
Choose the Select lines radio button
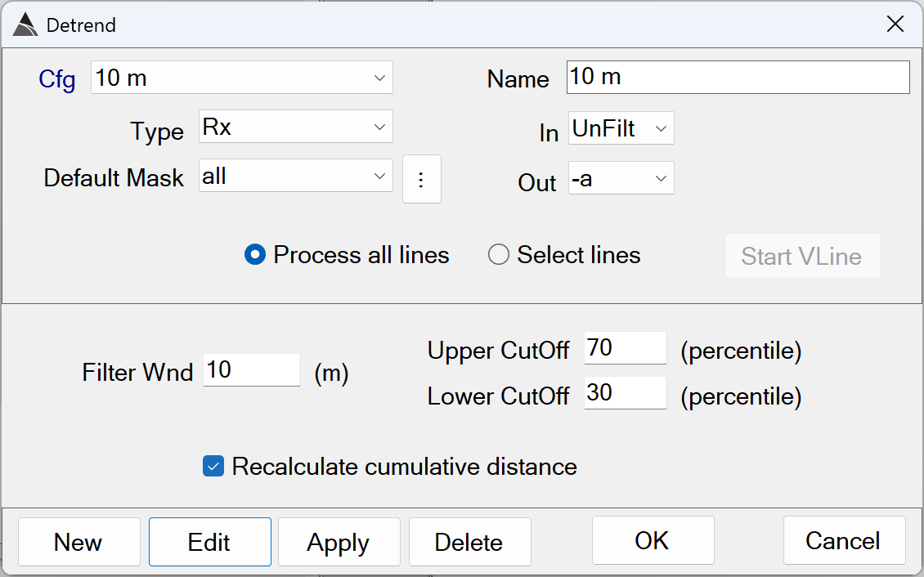point(498,256)
